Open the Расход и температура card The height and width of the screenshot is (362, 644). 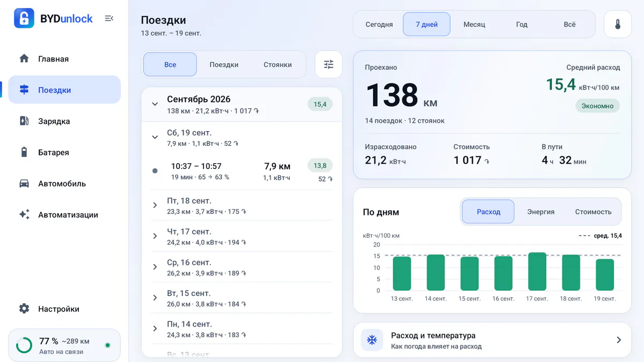(x=492, y=340)
